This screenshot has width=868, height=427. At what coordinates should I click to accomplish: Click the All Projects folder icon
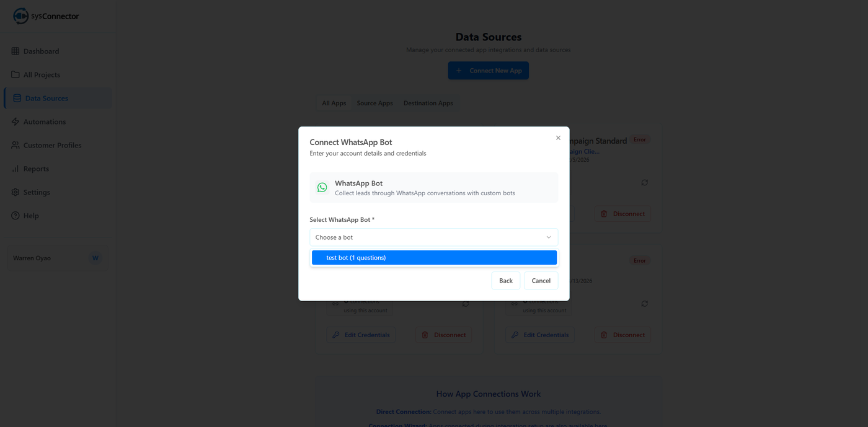[15, 75]
